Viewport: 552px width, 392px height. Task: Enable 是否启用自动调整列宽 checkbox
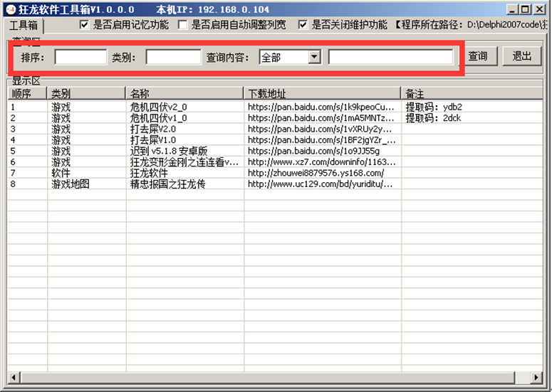point(183,24)
